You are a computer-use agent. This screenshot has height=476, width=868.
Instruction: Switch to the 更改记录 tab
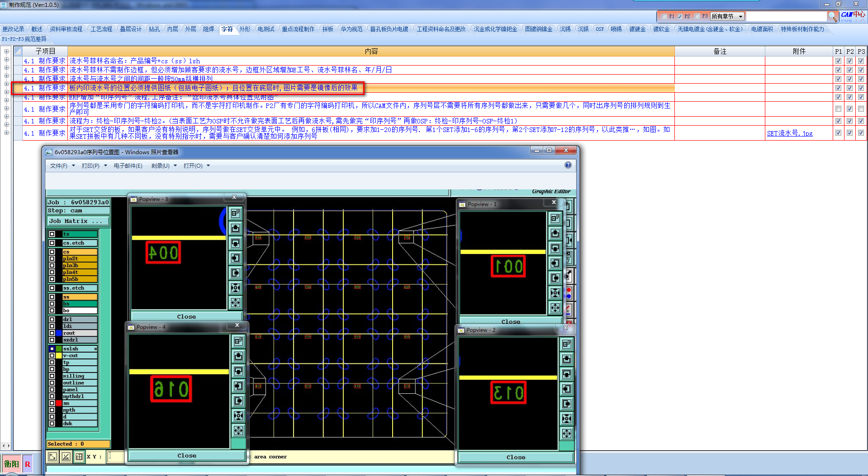[x=14, y=29]
